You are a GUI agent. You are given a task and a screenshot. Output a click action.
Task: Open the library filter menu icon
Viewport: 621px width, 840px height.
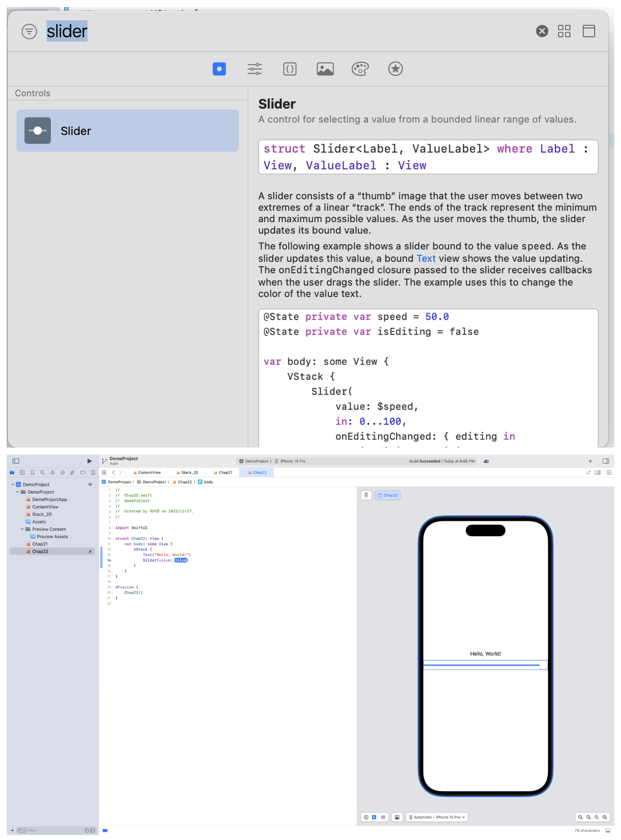(29, 31)
